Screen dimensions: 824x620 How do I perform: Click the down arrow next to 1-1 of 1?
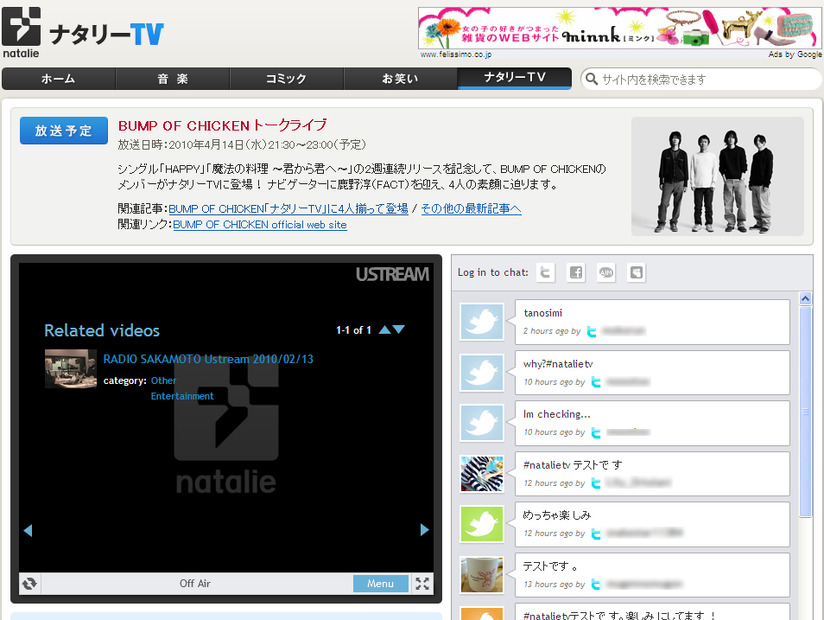click(399, 329)
